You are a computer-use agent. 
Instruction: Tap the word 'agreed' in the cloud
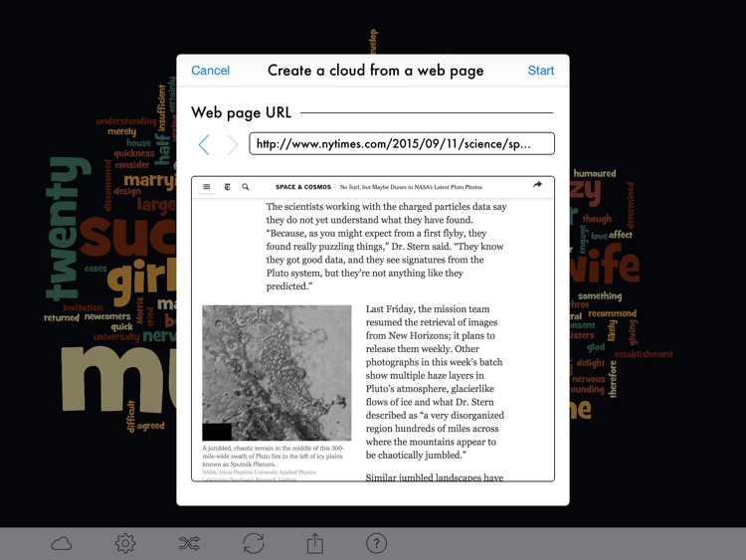(150, 426)
